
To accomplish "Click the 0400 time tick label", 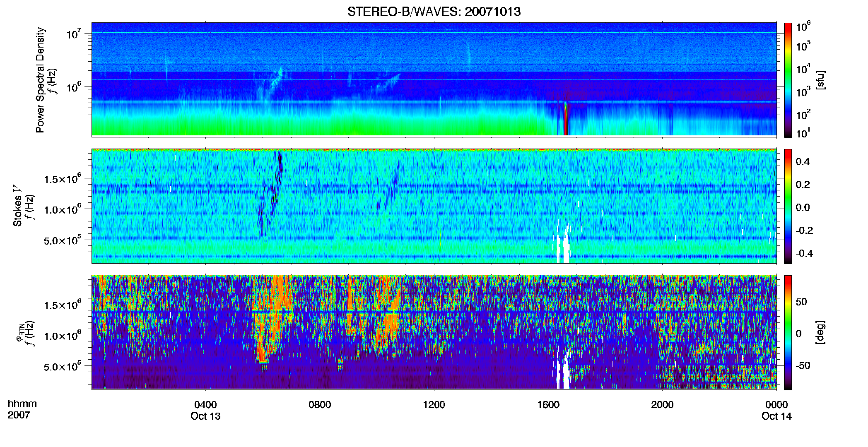I will (205, 404).
